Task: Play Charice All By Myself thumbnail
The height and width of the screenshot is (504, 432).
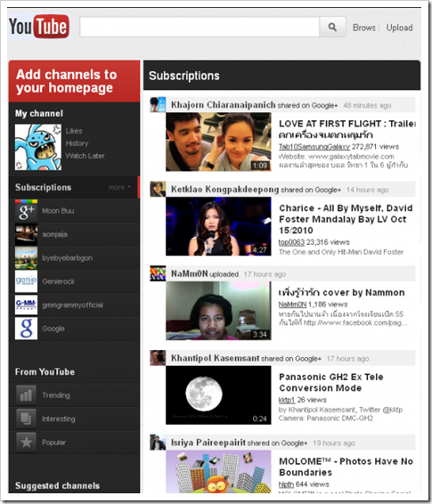Action: click(x=218, y=226)
